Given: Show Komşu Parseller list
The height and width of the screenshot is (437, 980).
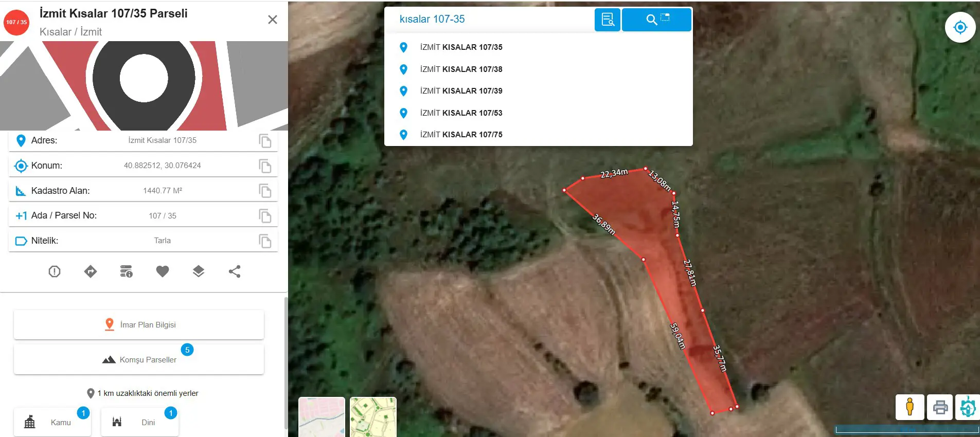Looking at the screenshot, I should pos(139,359).
